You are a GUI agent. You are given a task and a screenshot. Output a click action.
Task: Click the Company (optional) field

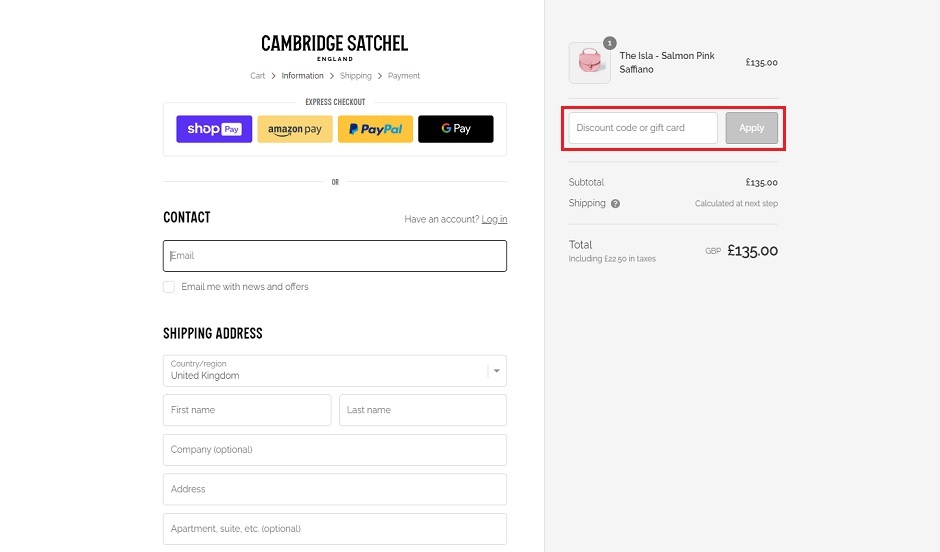pos(335,450)
